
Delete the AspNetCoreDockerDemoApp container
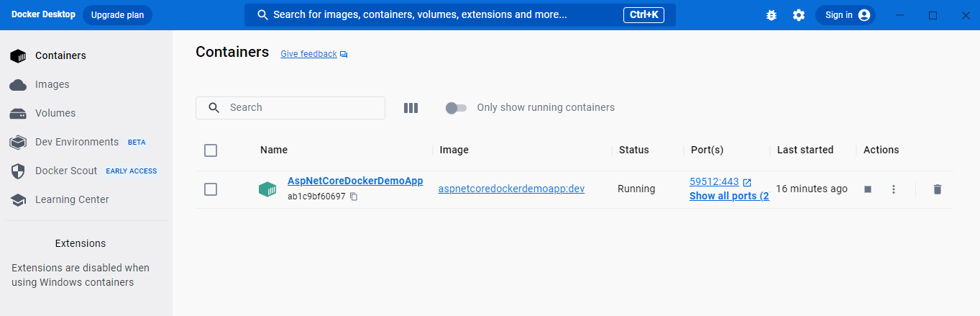(937, 189)
